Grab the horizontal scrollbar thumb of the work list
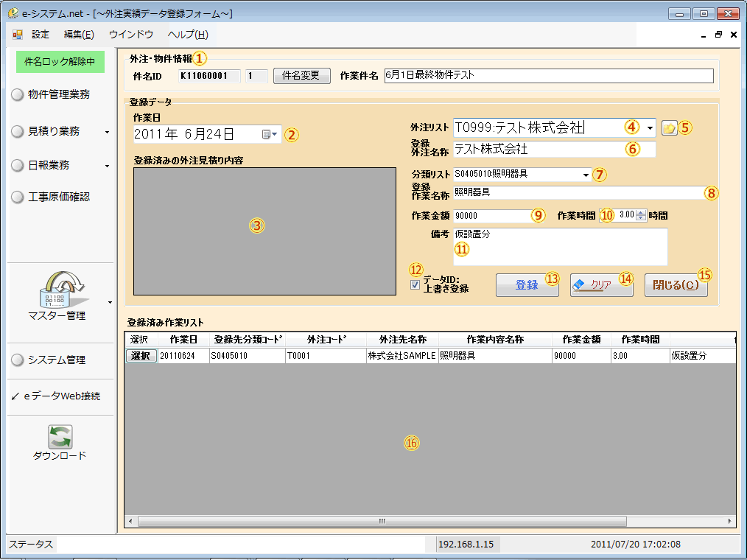The height and width of the screenshot is (560, 747). (382, 521)
